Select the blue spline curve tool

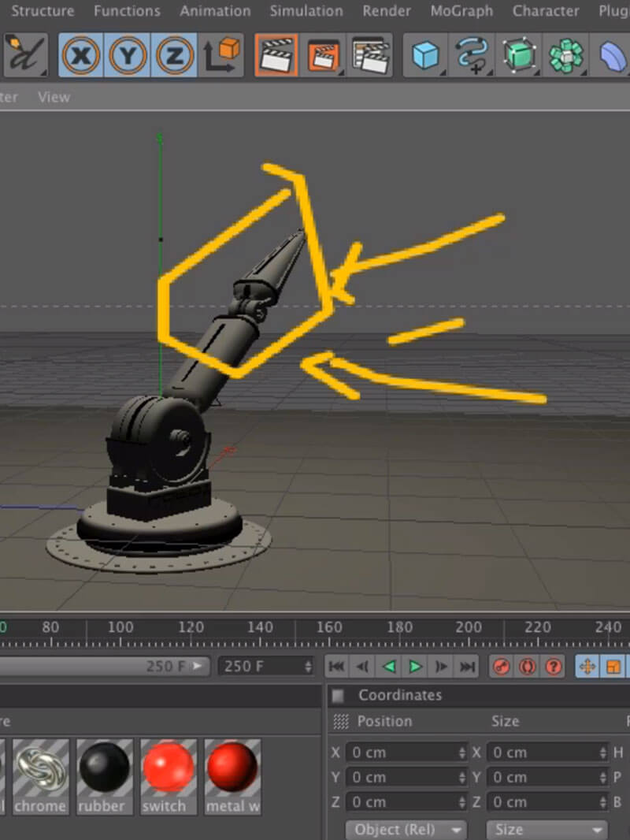pyautogui.click(x=472, y=54)
